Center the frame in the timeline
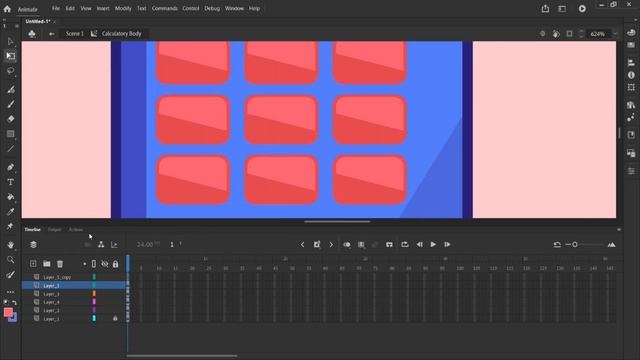The width and height of the screenshot is (640, 360). click(x=389, y=244)
